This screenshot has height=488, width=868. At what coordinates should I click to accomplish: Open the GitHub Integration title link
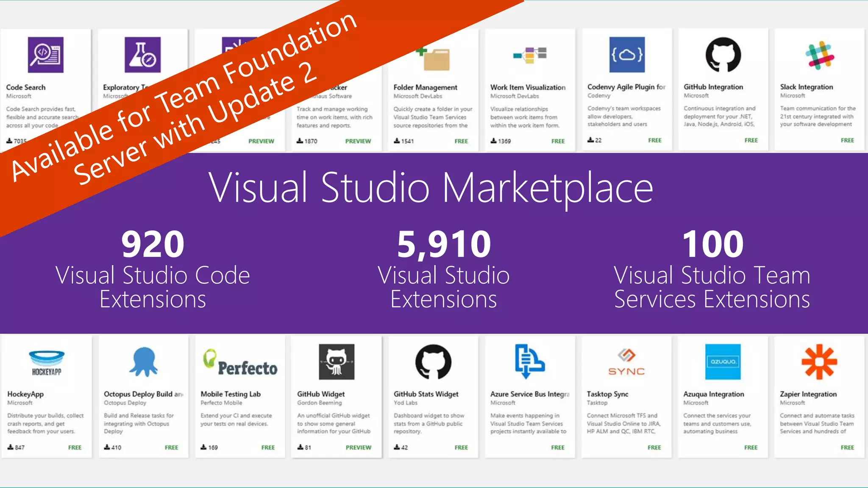[x=713, y=87]
